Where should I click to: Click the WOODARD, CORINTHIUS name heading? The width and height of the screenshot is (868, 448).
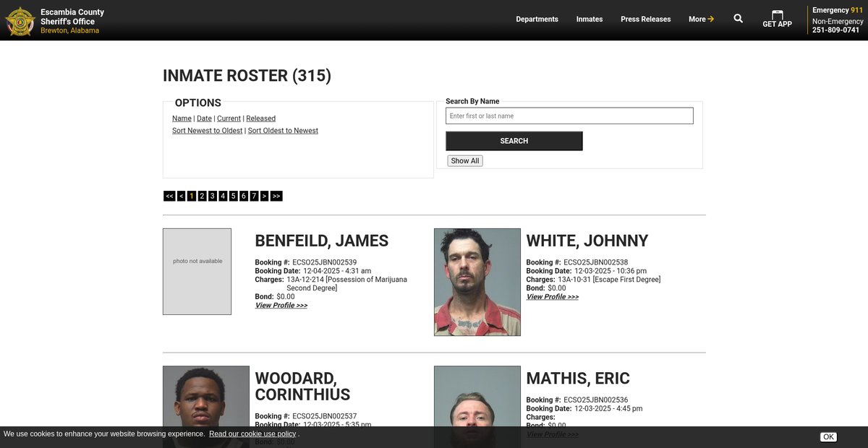[x=303, y=387]
